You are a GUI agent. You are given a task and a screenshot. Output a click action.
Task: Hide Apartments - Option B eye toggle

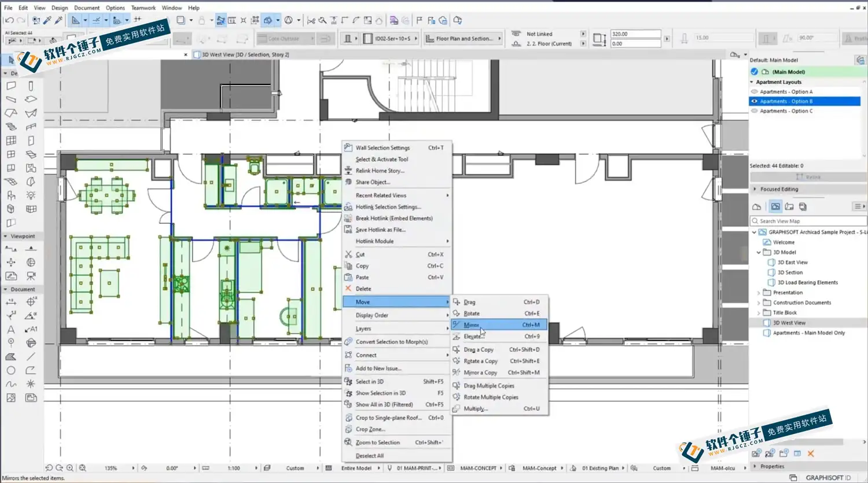coord(754,101)
